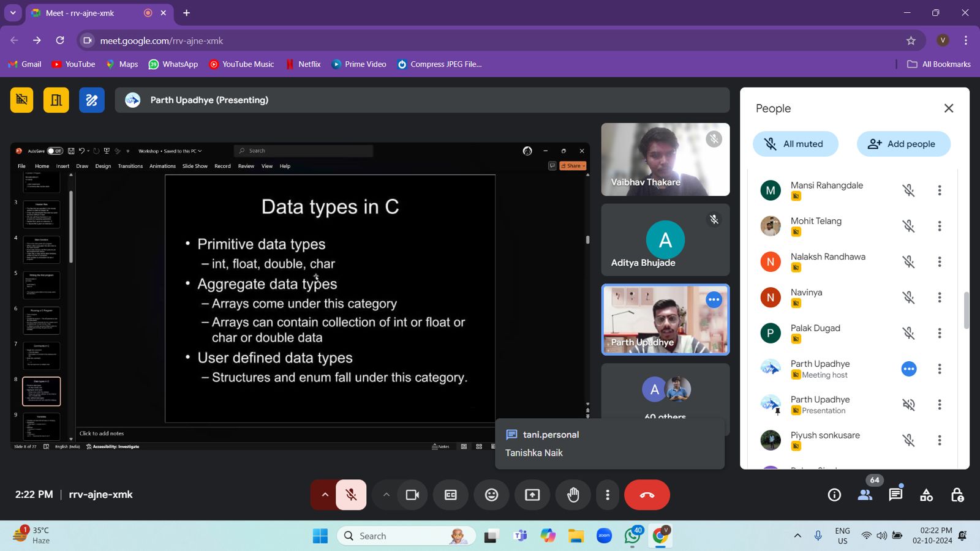Unmute the microphone
The width and height of the screenshot is (980, 551).
point(351,495)
